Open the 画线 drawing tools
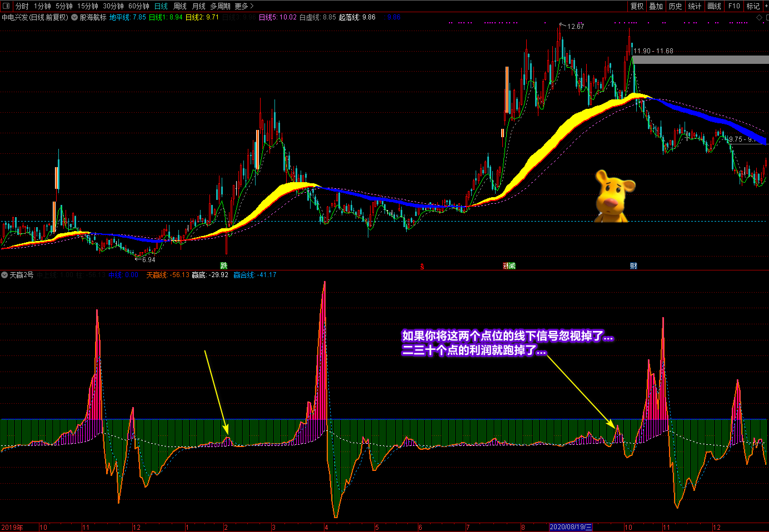This screenshot has width=769, height=532. (714, 6)
